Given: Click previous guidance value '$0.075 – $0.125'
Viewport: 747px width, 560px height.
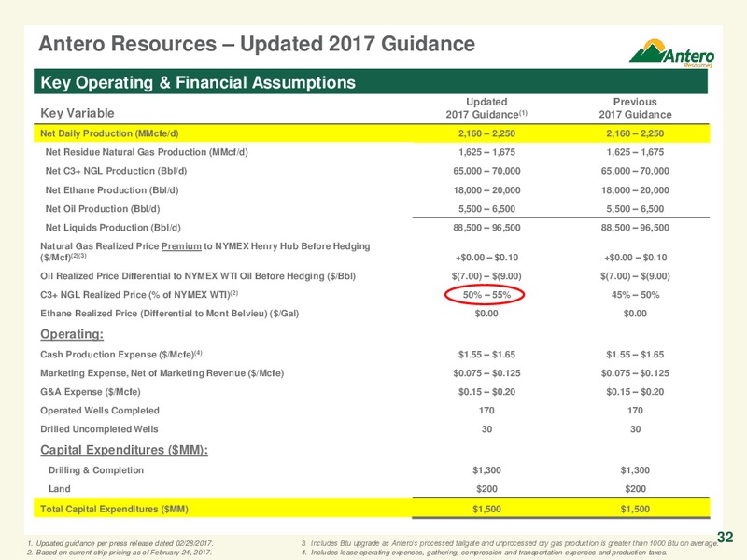Looking at the screenshot, I should tap(635, 372).
